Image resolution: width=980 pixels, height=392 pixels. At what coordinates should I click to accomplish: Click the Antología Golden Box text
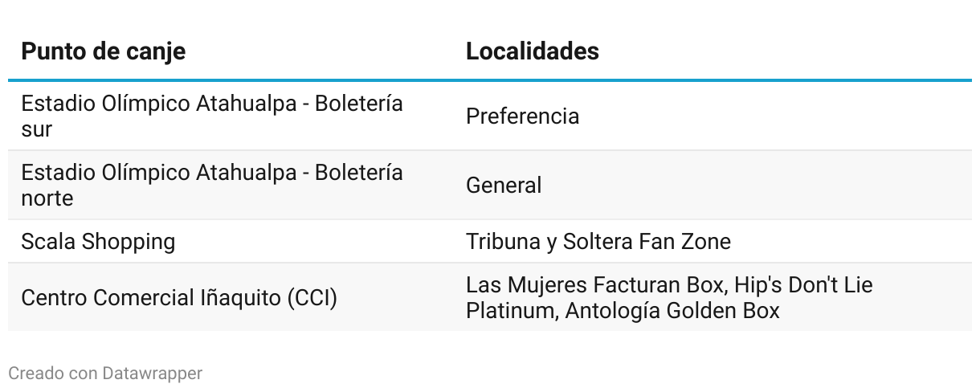(x=672, y=311)
